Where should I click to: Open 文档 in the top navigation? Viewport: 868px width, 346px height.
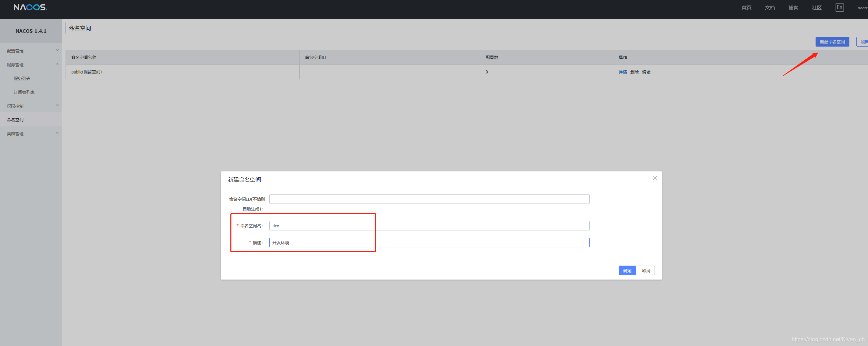click(x=770, y=8)
